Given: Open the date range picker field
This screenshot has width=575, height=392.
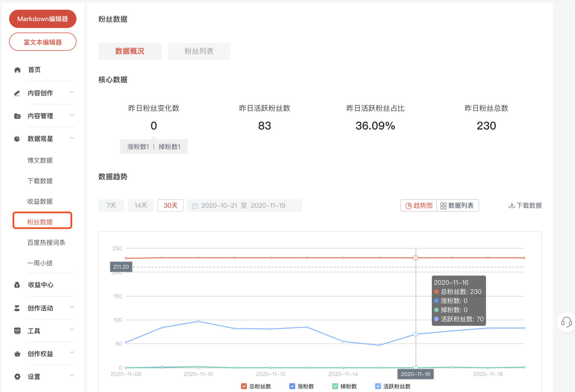Looking at the screenshot, I should pos(244,205).
